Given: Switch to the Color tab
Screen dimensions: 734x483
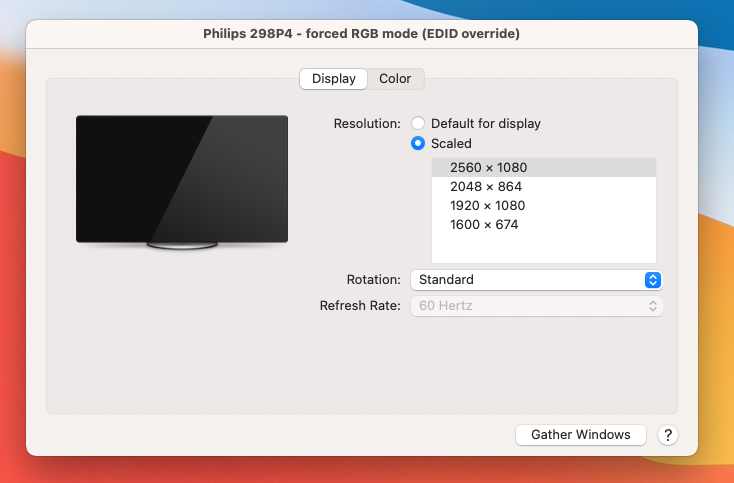Looking at the screenshot, I should (395, 79).
